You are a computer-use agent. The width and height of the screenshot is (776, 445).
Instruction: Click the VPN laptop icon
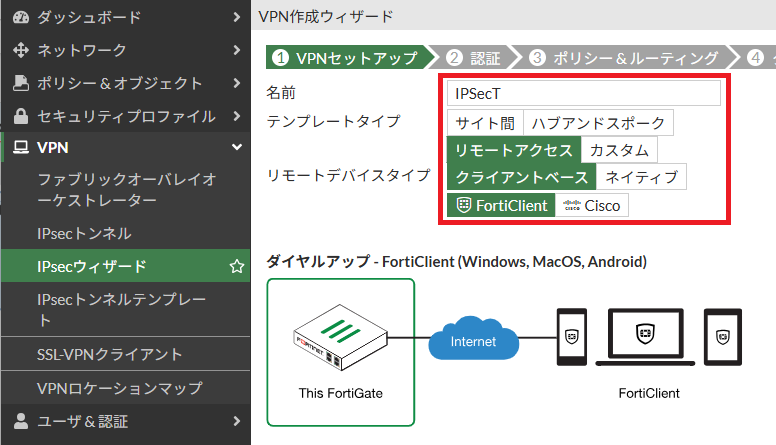[21, 148]
